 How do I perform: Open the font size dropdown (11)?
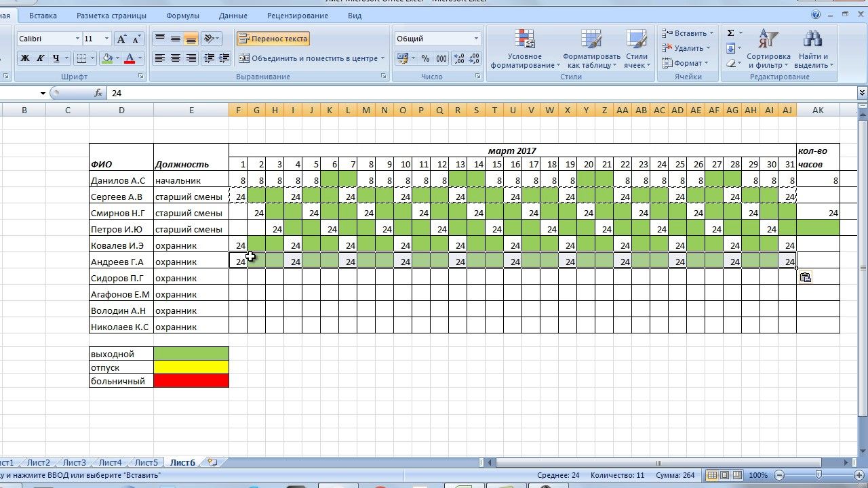(x=106, y=39)
